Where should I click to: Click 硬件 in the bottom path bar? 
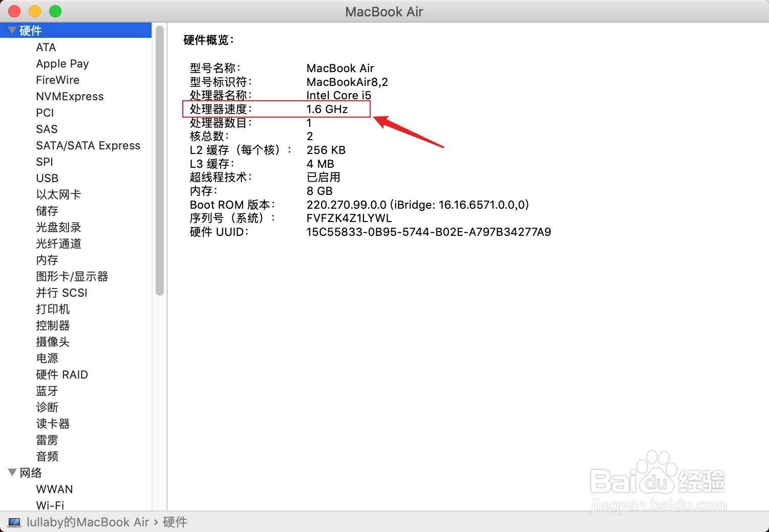point(175,522)
